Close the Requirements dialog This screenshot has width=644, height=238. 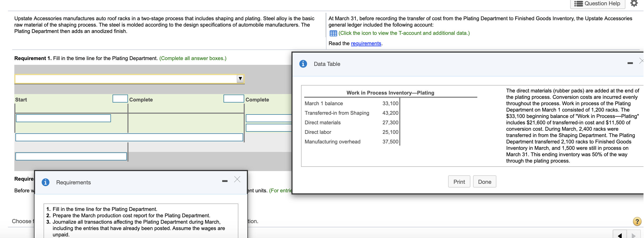[x=237, y=180]
